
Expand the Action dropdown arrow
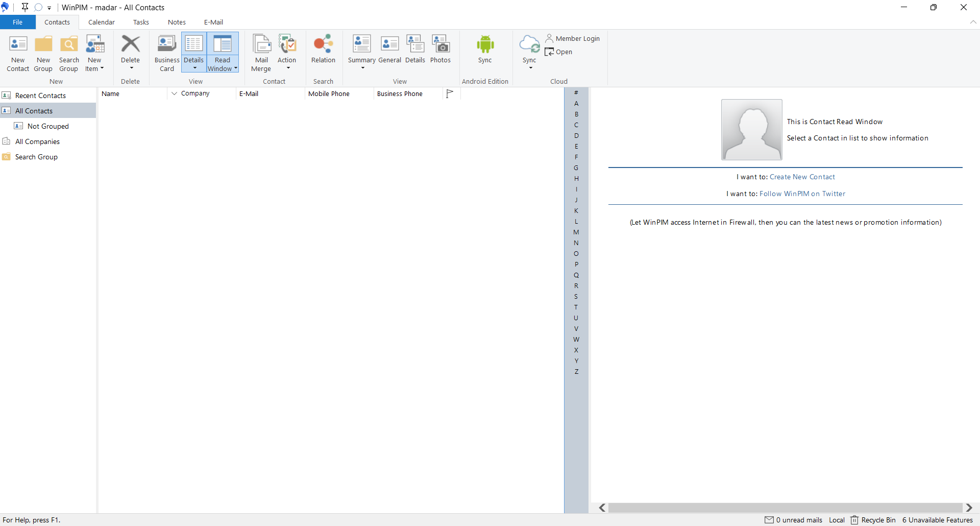click(288, 68)
